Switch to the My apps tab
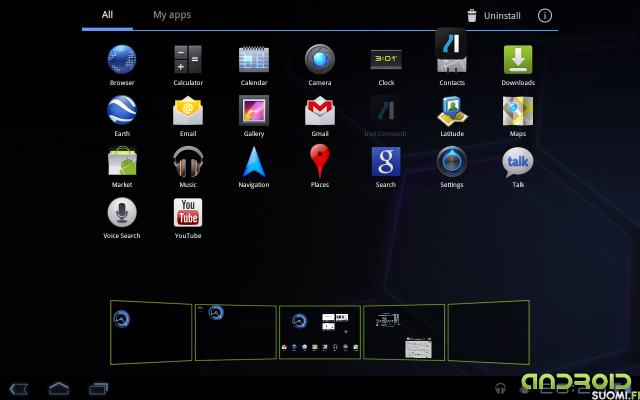Image resolution: width=640 pixels, height=400 pixels. (172, 15)
